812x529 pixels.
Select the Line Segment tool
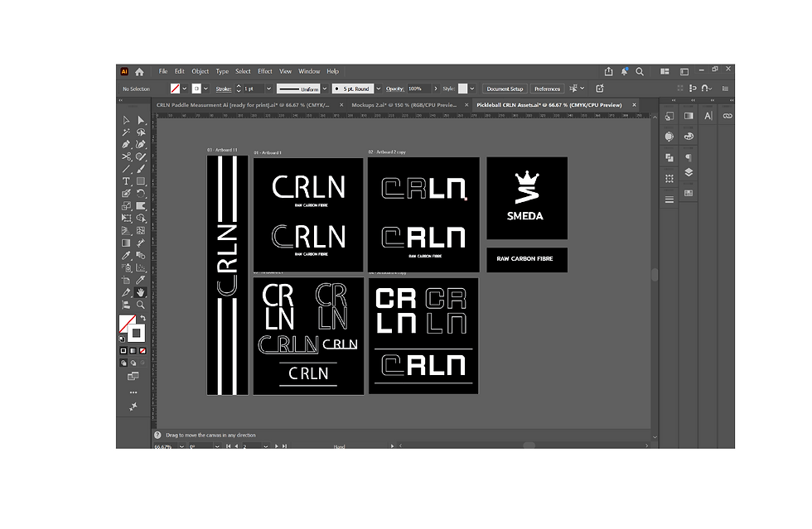pos(126,169)
